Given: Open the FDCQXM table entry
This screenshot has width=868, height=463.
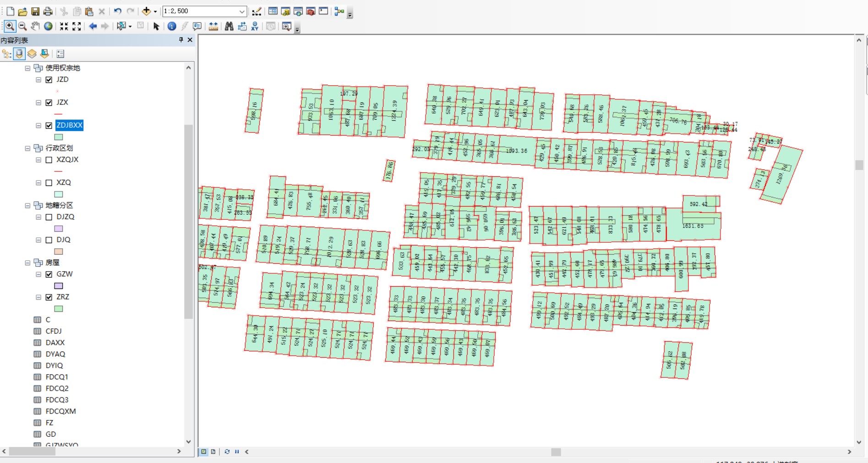Looking at the screenshot, I should pos(60,411).
